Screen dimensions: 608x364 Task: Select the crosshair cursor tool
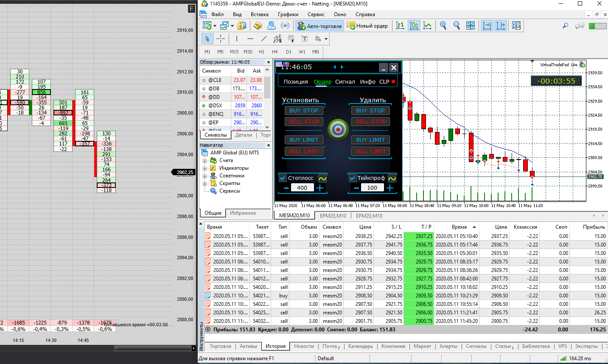(x=221, y=39)
